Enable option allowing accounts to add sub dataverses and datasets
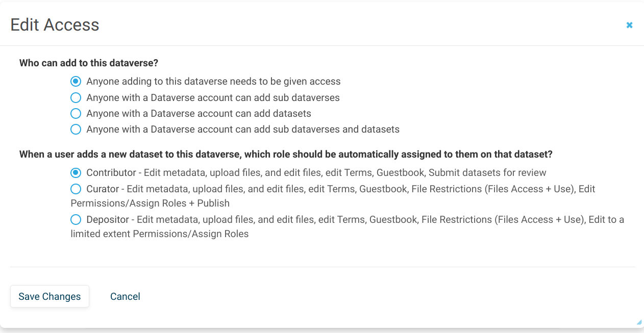 tap(76, 129)
